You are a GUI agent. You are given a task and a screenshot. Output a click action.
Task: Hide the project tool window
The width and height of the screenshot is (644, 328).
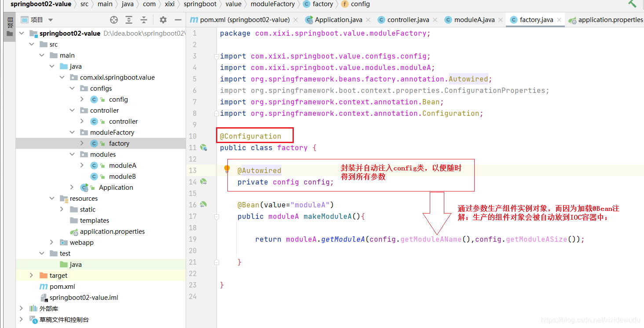click(x=178, y=20)
